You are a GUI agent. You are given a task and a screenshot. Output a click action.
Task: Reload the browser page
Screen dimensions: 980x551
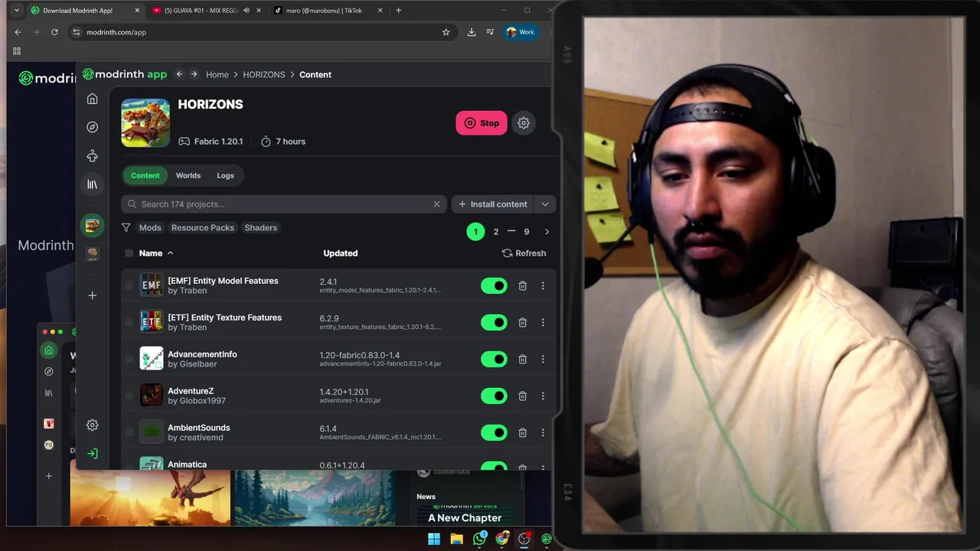click(x=54, y=32)
